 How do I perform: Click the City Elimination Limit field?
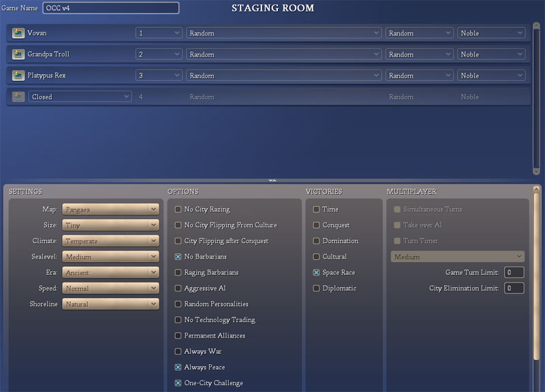(x=514, y=288)
